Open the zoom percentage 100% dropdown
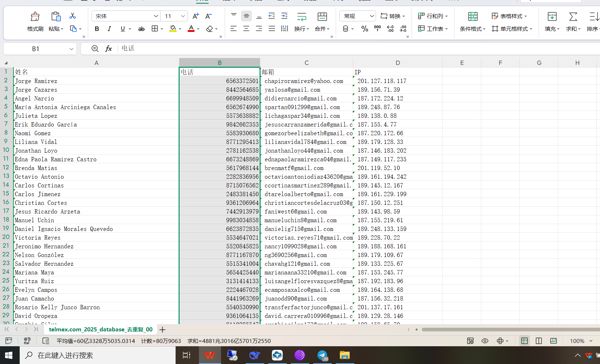600x364 pixels. tap(582, 341)
